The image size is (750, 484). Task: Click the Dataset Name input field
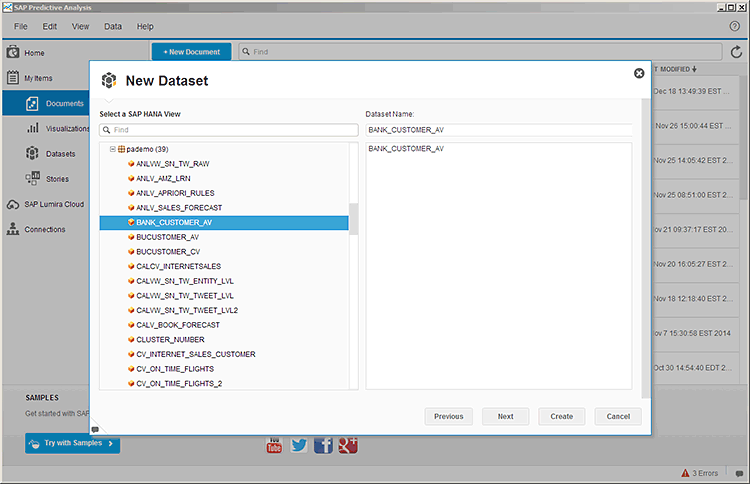[499, 130]
